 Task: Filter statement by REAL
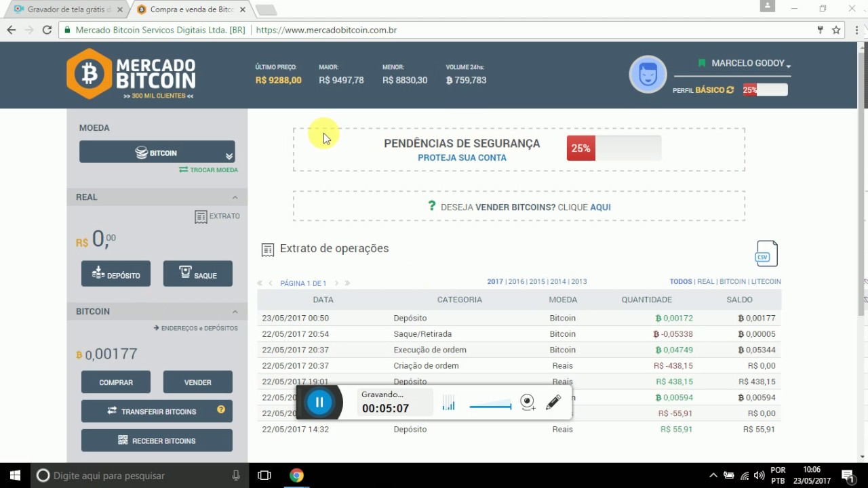click(706, 281)
